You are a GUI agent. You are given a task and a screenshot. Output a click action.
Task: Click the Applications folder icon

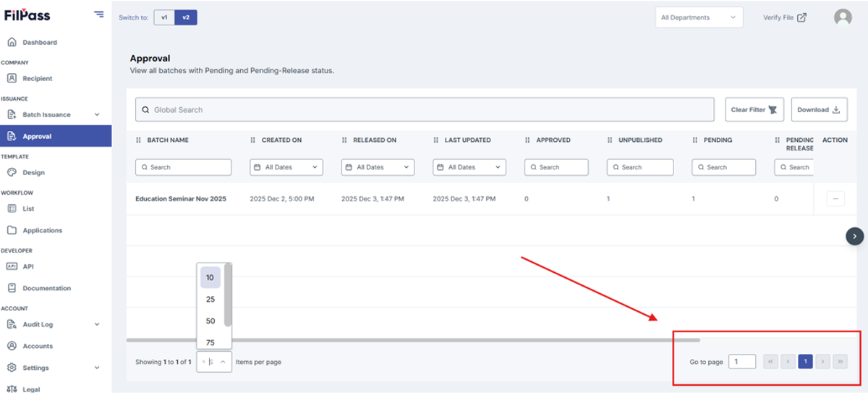pyautogui.click(x=12, y=230)
